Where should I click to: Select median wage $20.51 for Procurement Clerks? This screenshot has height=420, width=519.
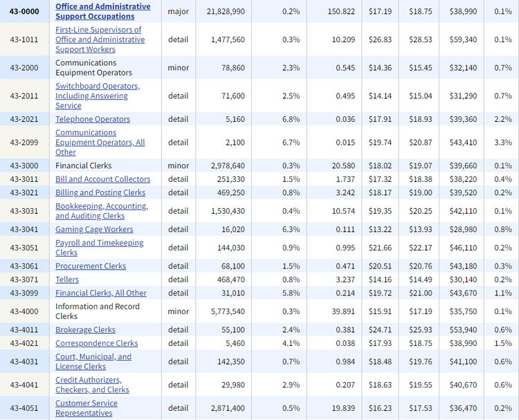click(x=381, y=266)
